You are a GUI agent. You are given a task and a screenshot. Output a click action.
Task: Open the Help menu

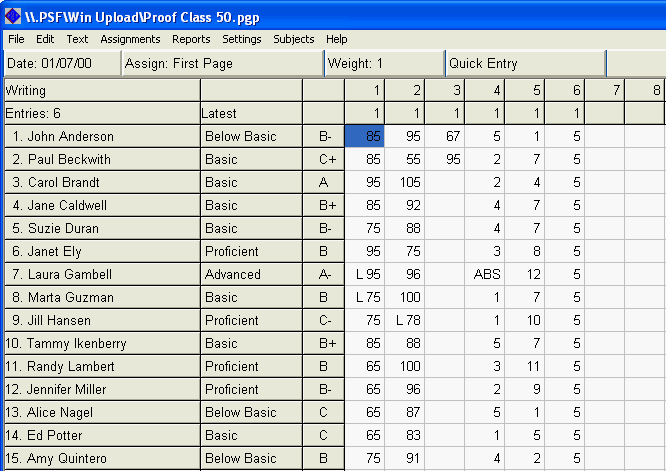click(337, 39)
